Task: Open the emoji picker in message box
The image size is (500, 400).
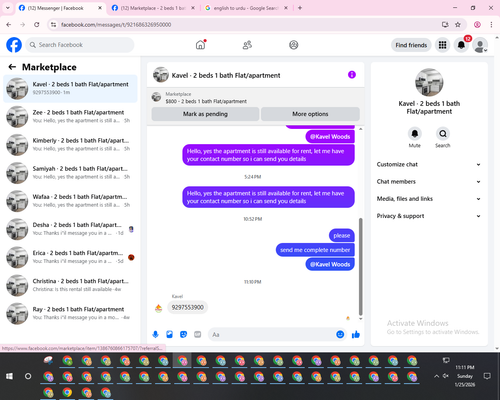Action: pos(340,334)
